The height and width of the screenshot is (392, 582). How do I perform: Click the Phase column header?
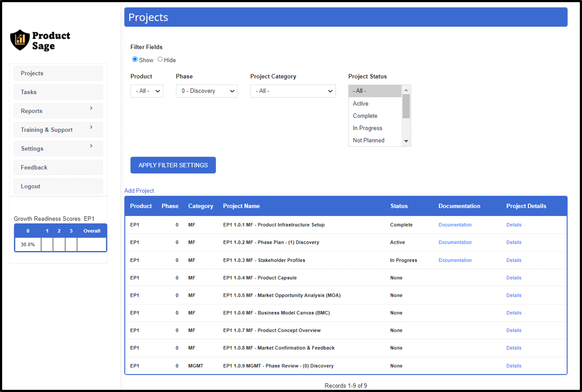[x=170, y=206]
